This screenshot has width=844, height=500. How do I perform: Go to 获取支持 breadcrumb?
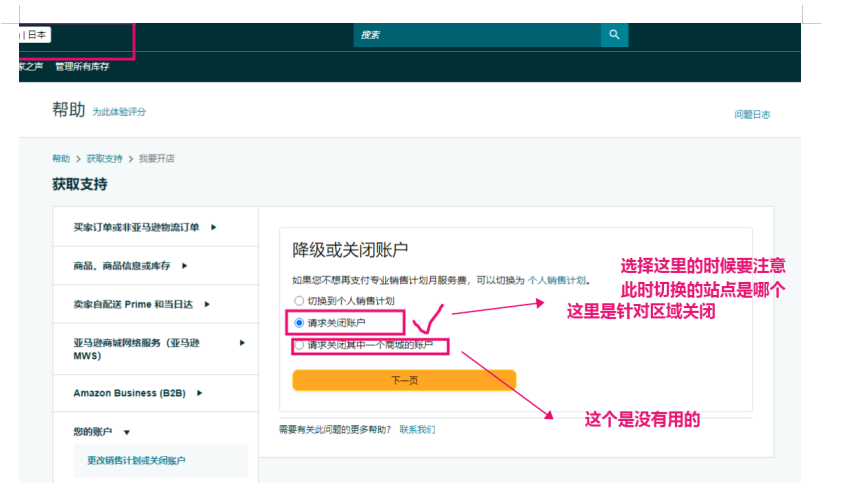(x=104, y=159)
